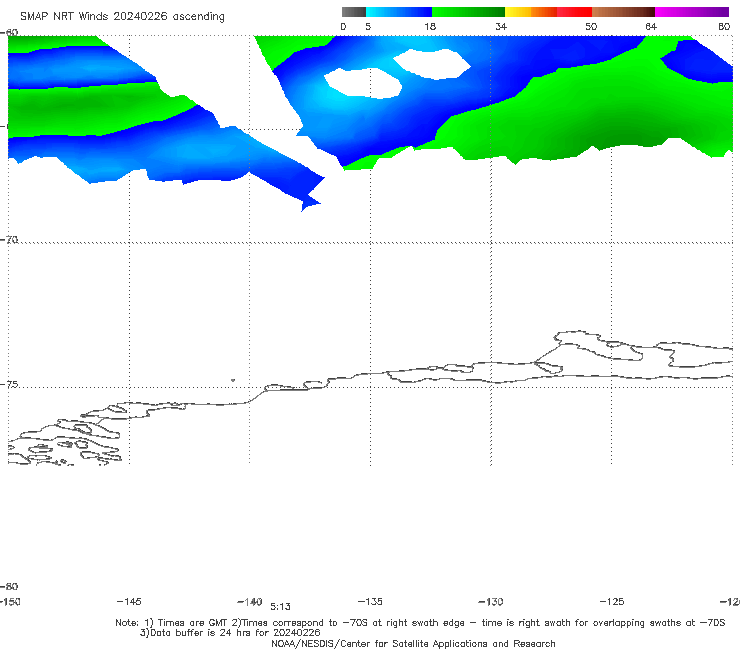Screen dimensions: 740x650
Task: Click the colorbar label '5'
Action: [368, 26]
